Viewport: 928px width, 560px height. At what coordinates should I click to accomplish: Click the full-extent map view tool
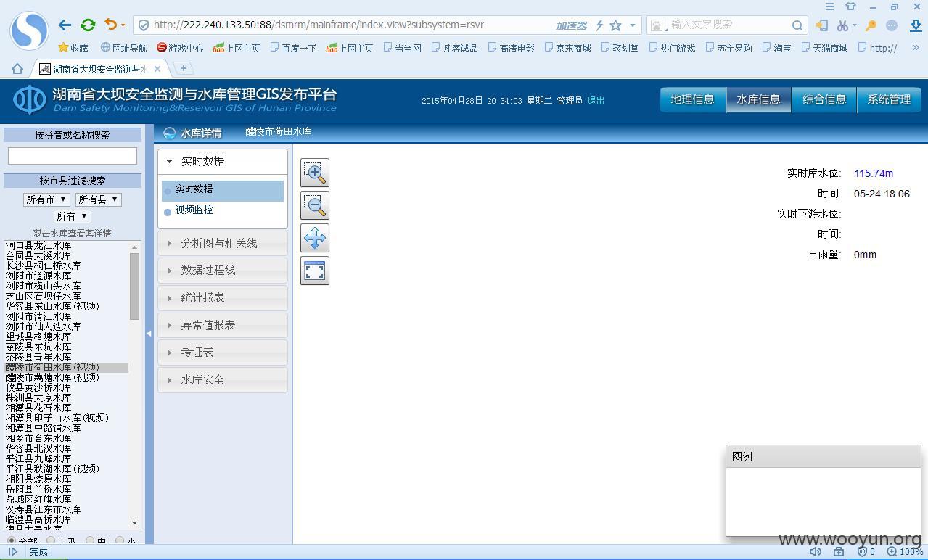[315, 271]
